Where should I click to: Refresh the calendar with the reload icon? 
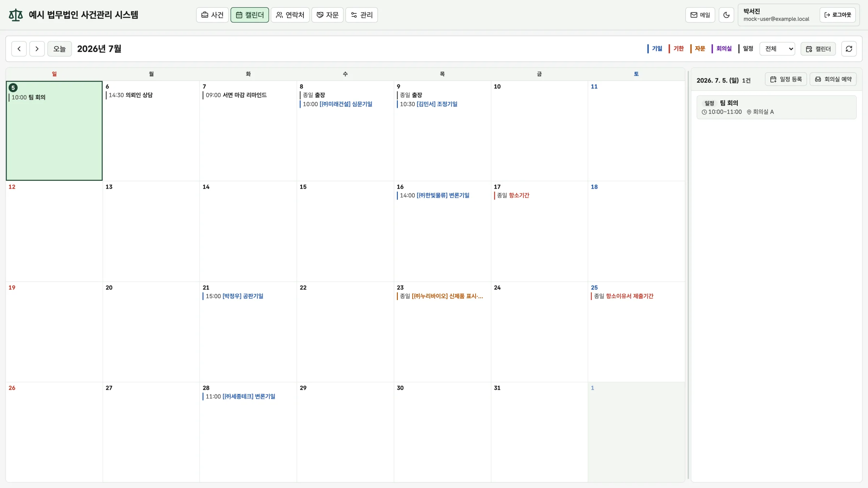pyautogui.click(x=849, y=49)
